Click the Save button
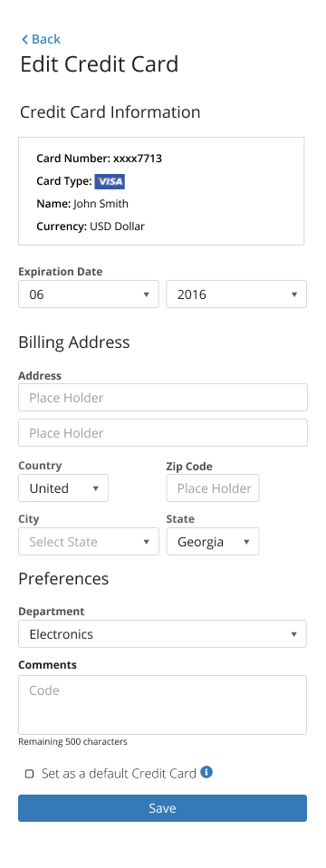Screen dimensions: 326x868 pos(162,808)
